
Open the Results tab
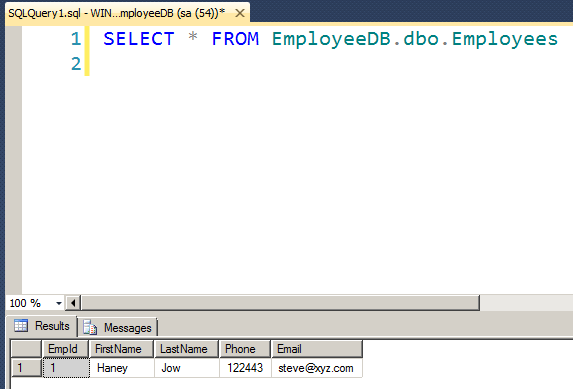tap(41, 326)
